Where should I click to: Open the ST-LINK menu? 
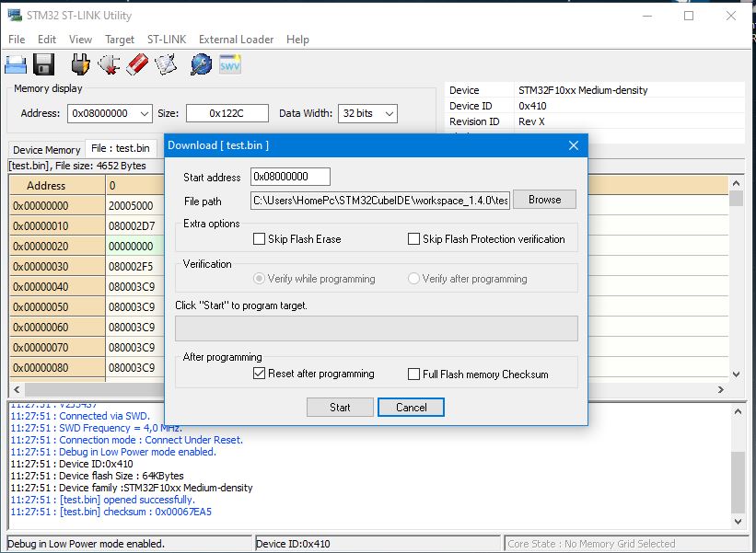pyautogui.click(x=167, y=40)
